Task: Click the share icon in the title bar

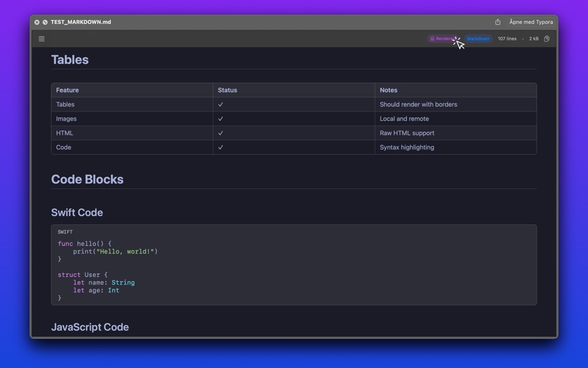Action: tap(498, 21)
